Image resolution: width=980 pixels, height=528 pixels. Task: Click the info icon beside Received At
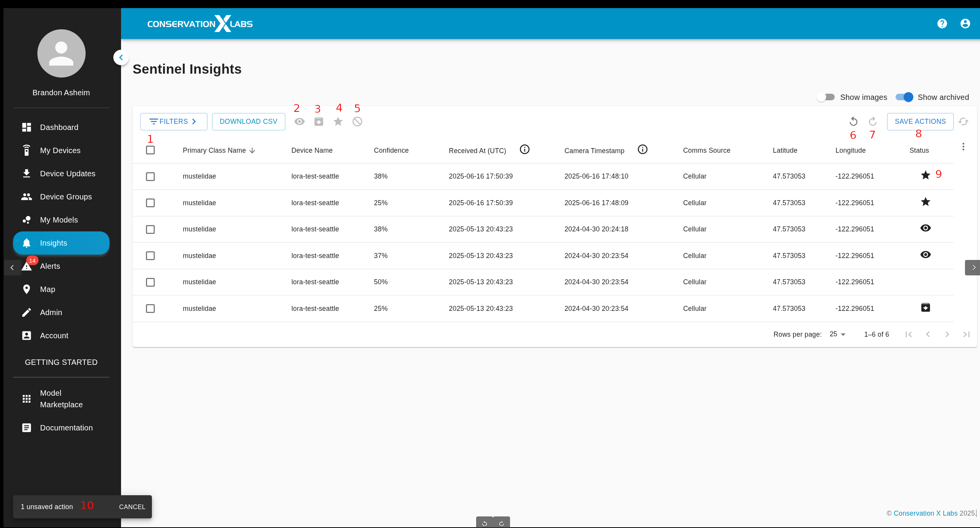(524, 149)
